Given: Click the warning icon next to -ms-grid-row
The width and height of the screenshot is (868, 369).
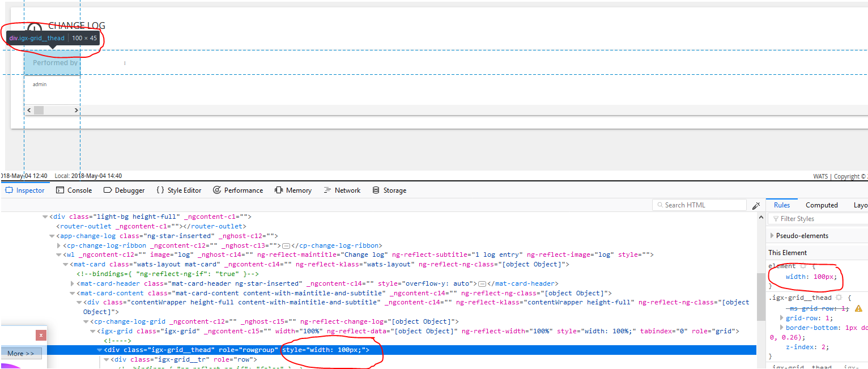Looking at the screenshot, I should click(x=858, y=308).
